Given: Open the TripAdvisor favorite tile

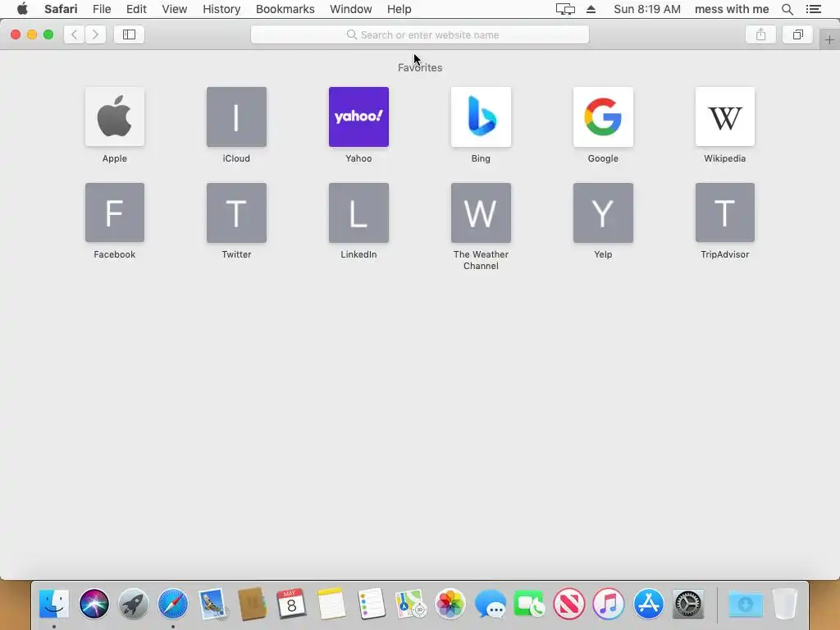Looking at the screenshot, I should pos(725,212).
